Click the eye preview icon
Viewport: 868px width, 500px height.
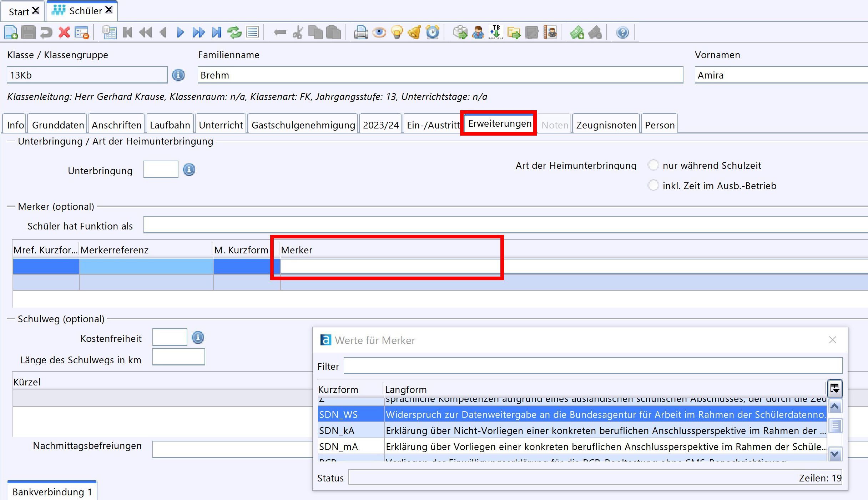coord(379,32)
